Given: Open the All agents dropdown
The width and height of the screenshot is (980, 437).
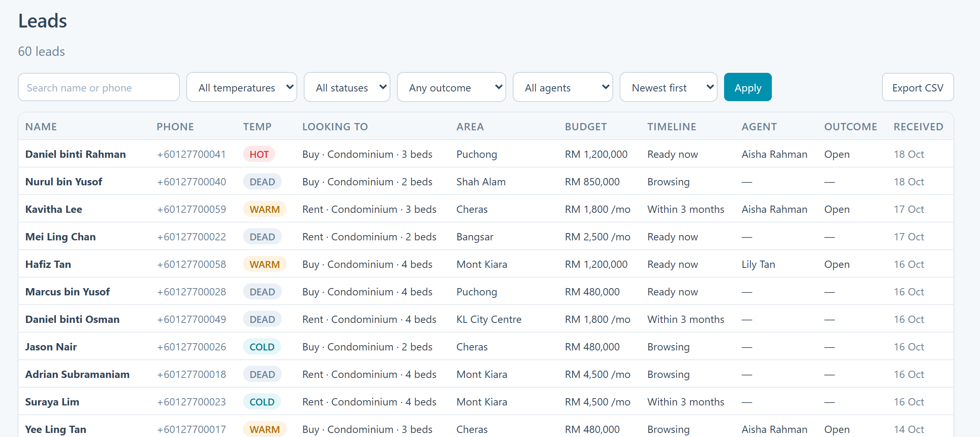Looking at the screenshot, I should [562, 87].
